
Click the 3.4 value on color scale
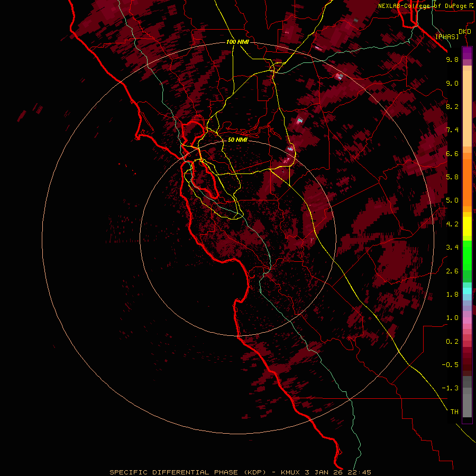[452, 248]
